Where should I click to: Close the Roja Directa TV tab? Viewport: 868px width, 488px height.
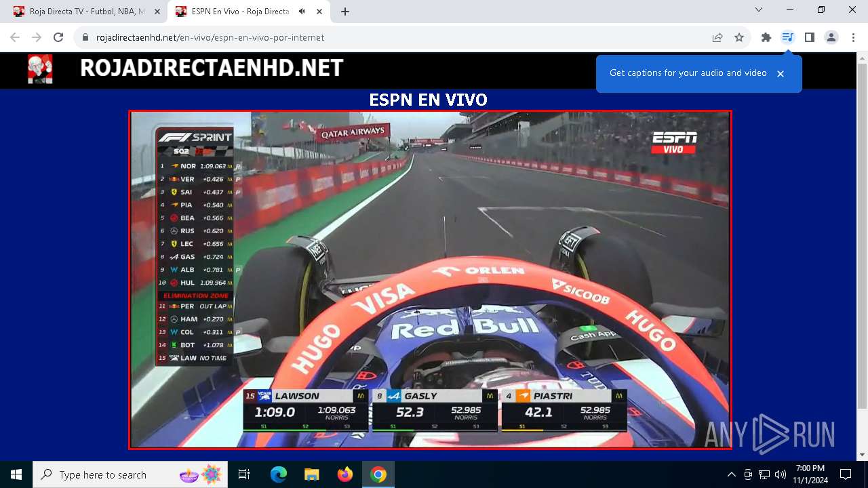[x=157, y=12]
